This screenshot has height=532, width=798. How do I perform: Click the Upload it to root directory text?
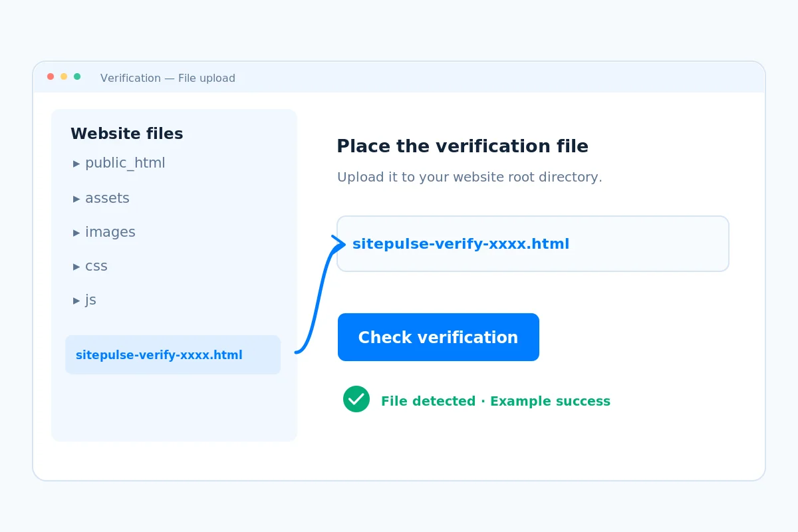coord(469,177)
